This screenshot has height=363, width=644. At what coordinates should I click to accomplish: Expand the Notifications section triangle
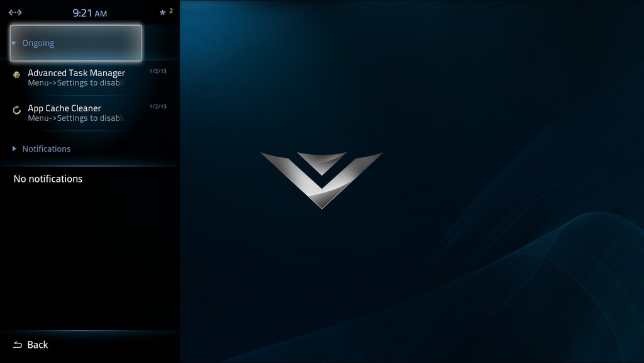pos(14,148)
